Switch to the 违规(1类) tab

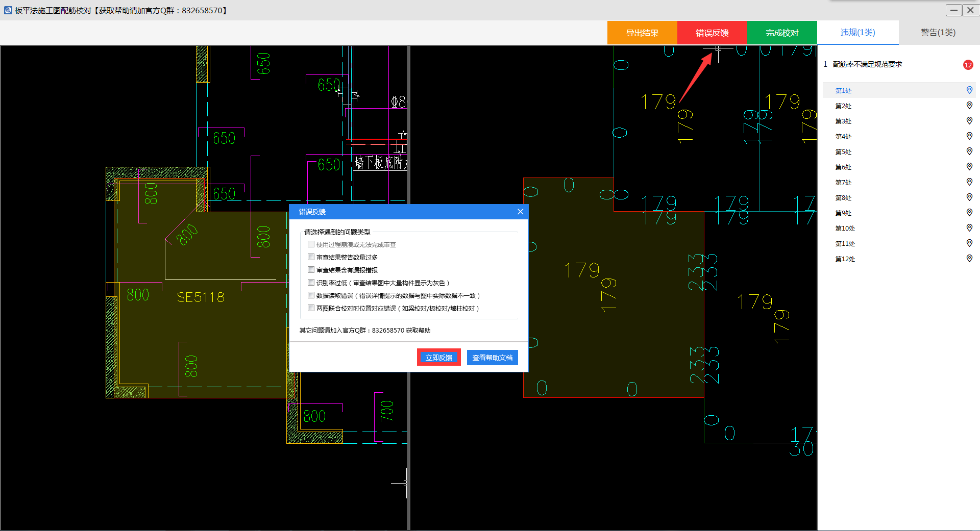[x=857, y=33]
